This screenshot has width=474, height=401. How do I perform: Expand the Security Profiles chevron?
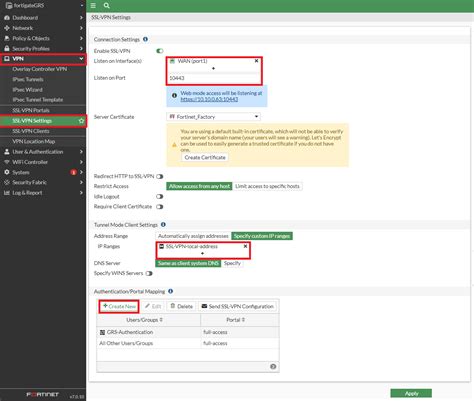click(81, 49)
